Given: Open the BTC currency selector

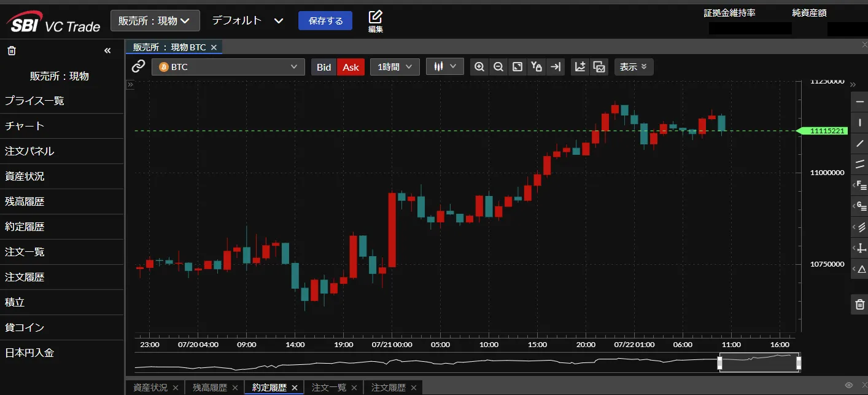Looking at the screenshot, I should (228, 67).
